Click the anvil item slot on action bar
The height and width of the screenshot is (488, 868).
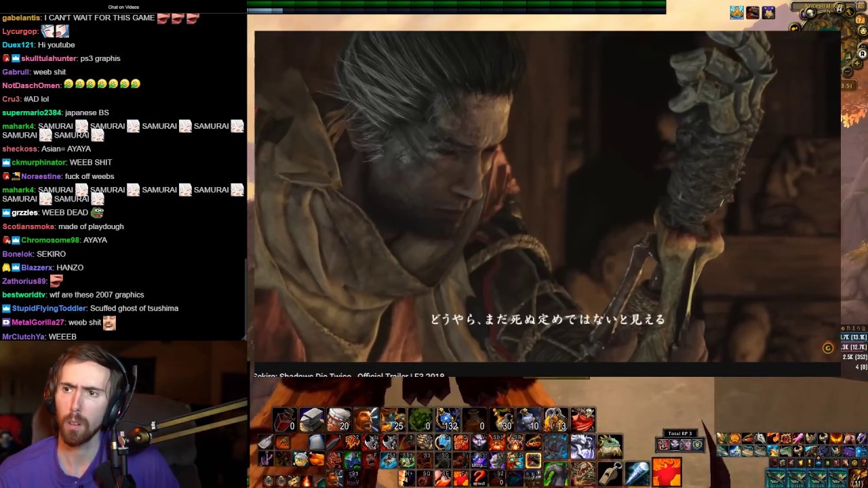tap(313, 420)
